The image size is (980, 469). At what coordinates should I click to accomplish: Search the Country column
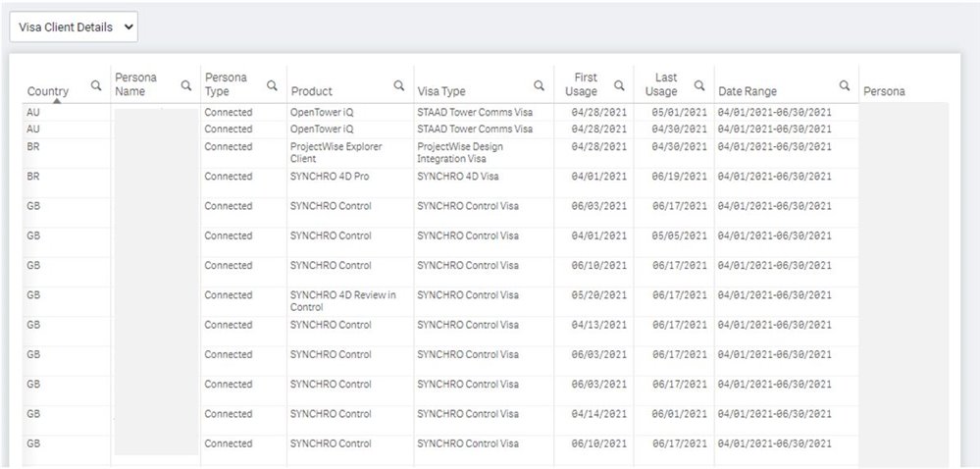[x=96, y=85]
